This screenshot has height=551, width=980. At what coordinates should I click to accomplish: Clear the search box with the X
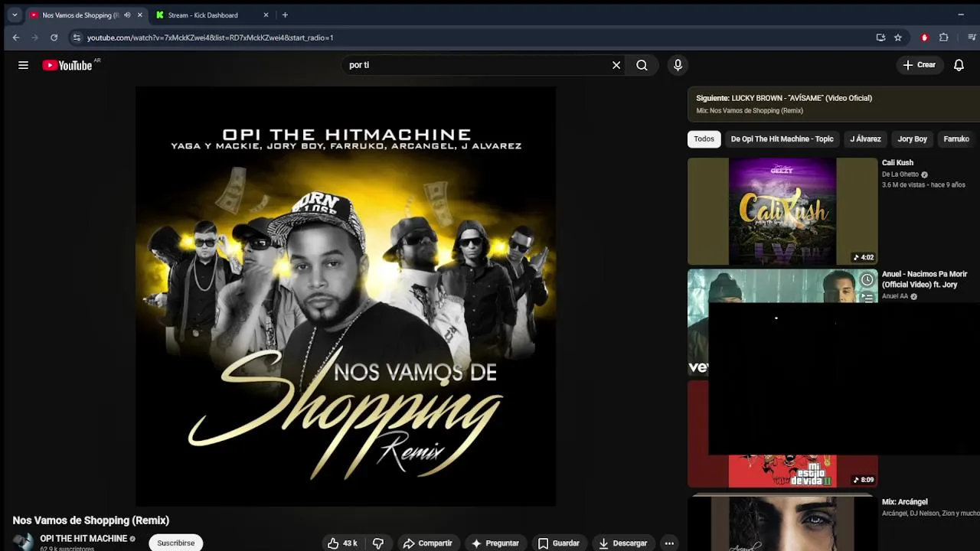616,65
